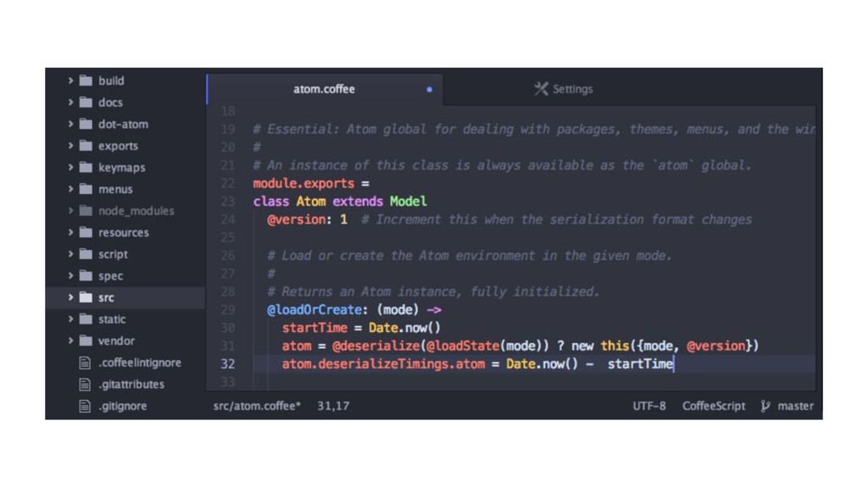Expand the static folder chevron
868x488 pixels.
pos(71,319)
